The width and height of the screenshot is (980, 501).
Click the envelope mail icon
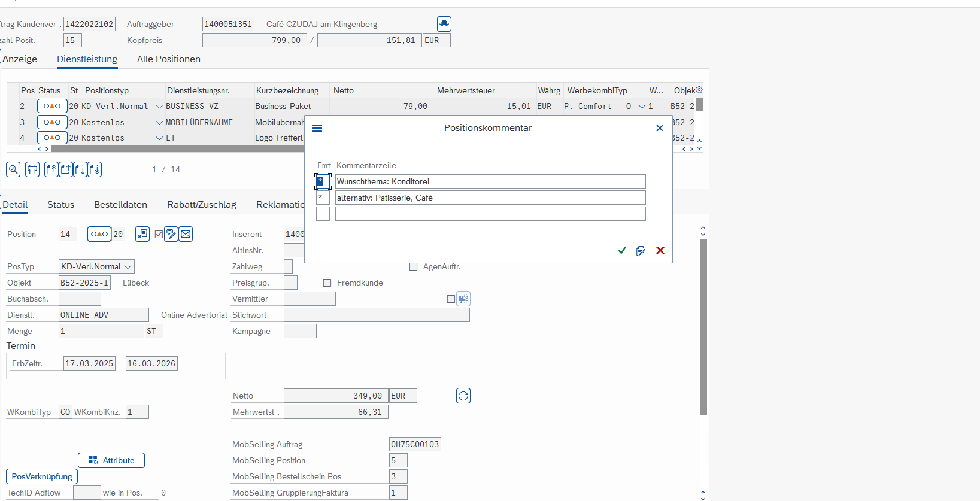(x=186, y=234)
